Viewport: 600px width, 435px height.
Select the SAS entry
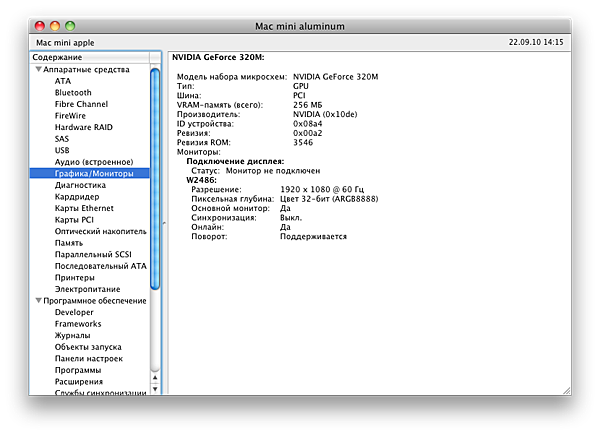pos(62,138)
